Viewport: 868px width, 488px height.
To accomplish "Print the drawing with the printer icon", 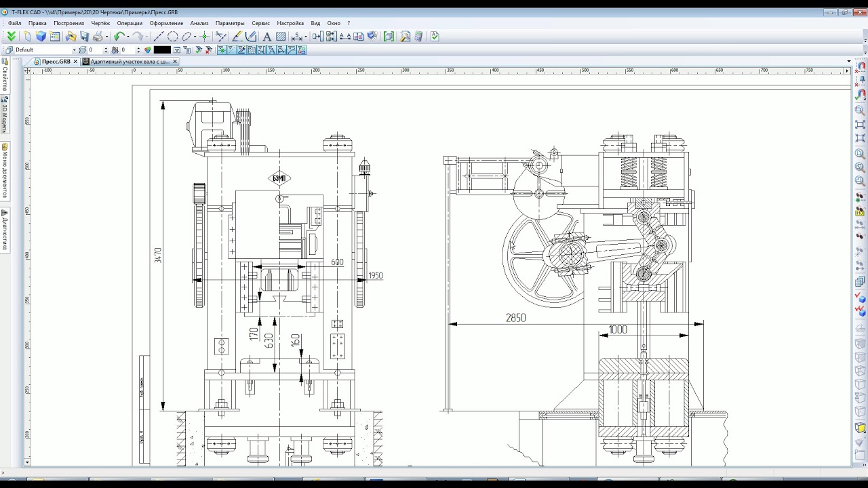I will (x=98, y=37).
